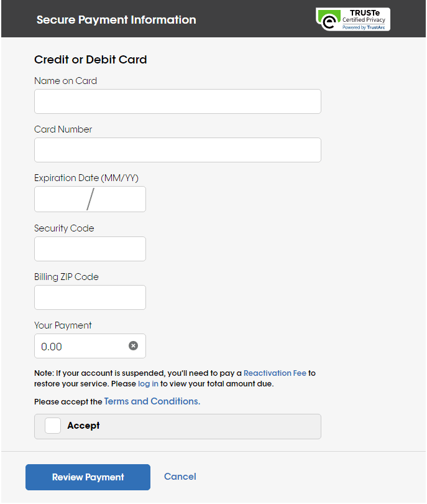Toggle acceptance of Terms and Conditions
Image resolution: width=427 pixels, height=504 pixels.
(52, 426)
